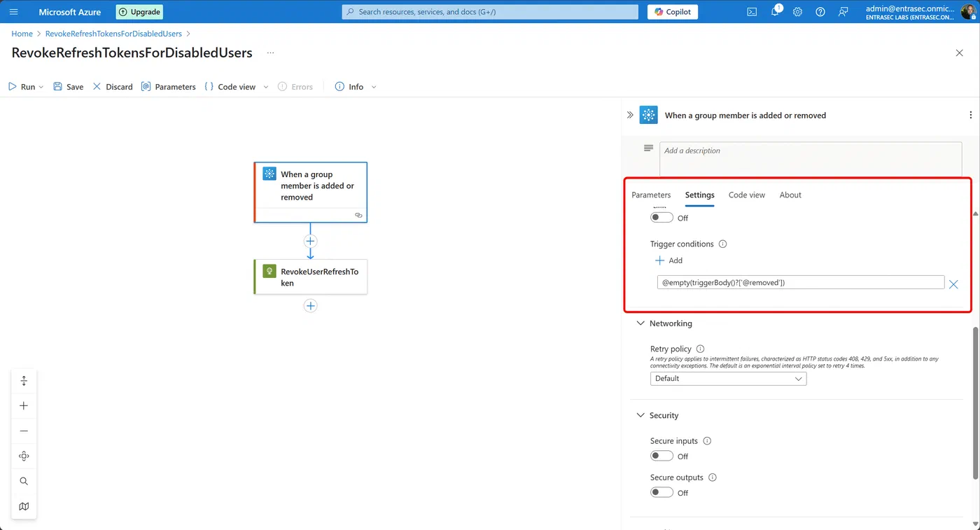Add a new trigger condition

pyautogui.click(x=668, y=260)
